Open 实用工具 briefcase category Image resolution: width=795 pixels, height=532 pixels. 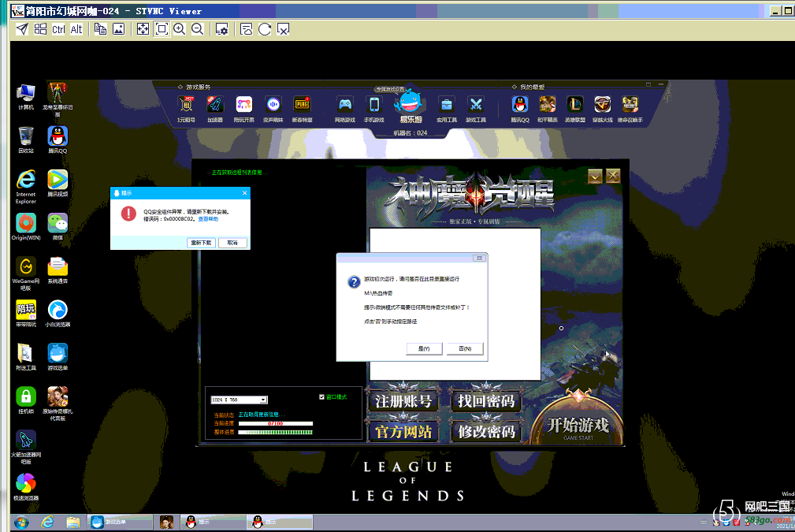(x=447, y=109)
